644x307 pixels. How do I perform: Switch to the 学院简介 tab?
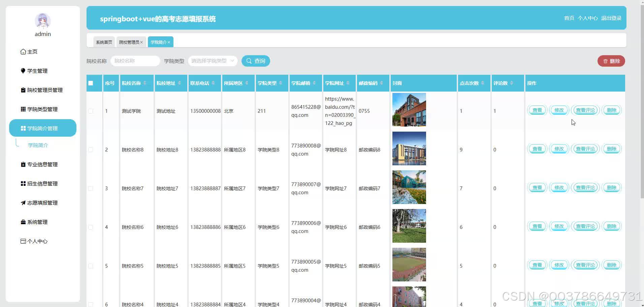pos(158,42)
